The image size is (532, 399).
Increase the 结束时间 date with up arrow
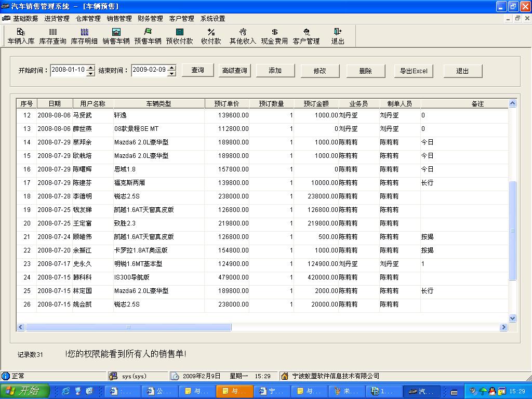click(172, 67)
